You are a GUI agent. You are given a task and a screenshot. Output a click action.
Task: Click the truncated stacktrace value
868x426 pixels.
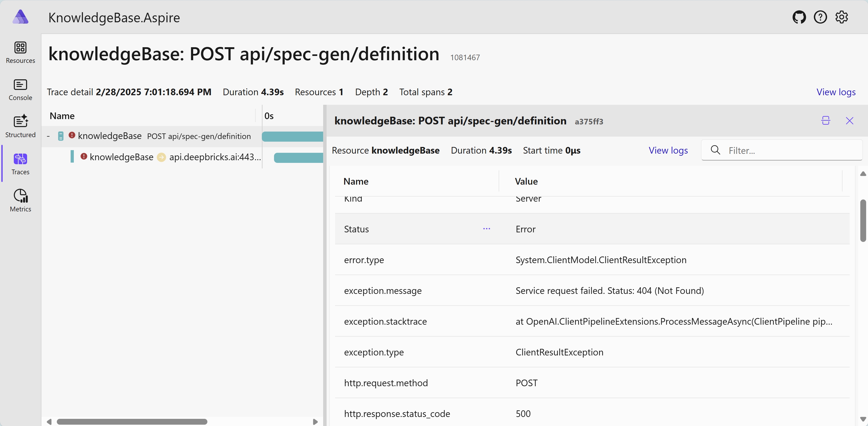pos(674,321)
